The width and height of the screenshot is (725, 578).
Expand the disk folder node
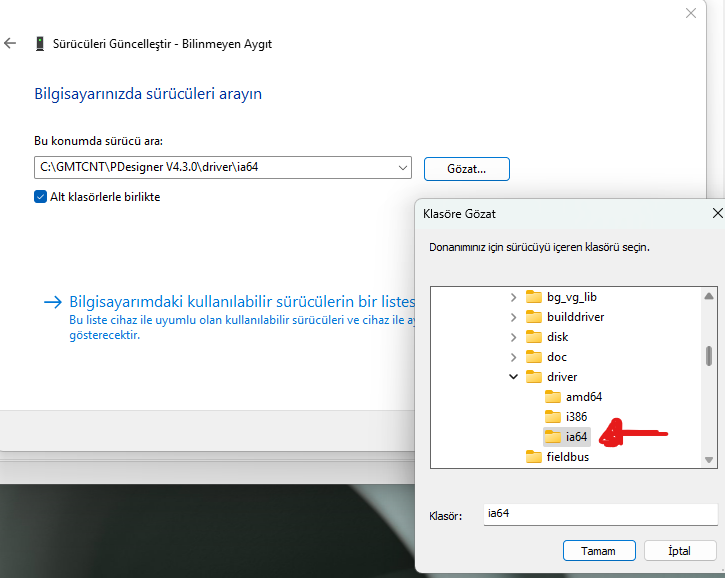[x=513, y=337]
